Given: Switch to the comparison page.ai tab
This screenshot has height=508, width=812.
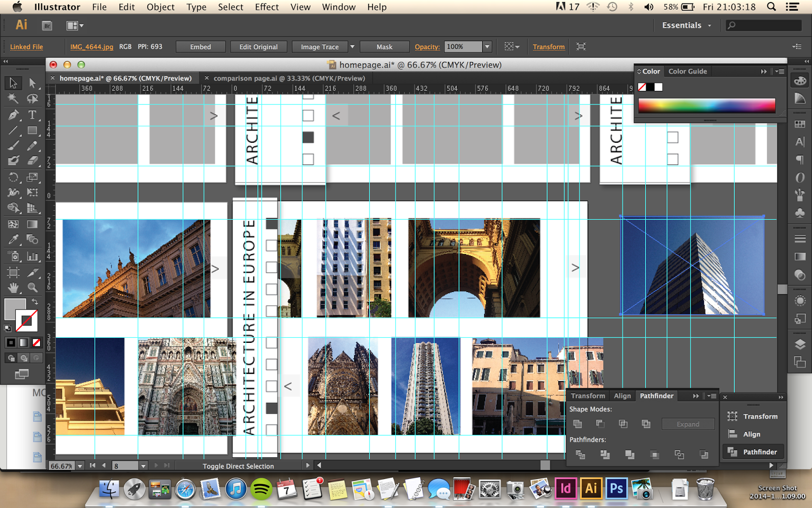Looking at the screenshot, I should 289,78.
